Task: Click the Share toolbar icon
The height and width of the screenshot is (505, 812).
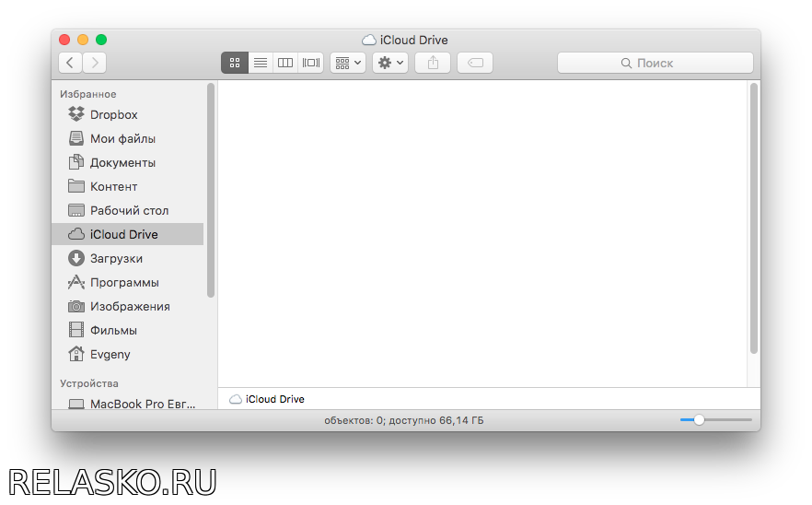Action: coord(433,63)
